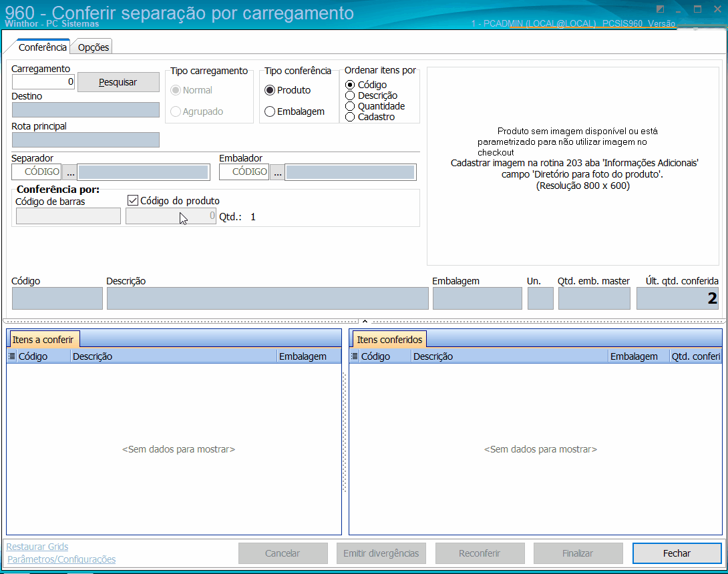728x574 pixels.
Task: Click the Cancelar button
Action: pos(283,553)
